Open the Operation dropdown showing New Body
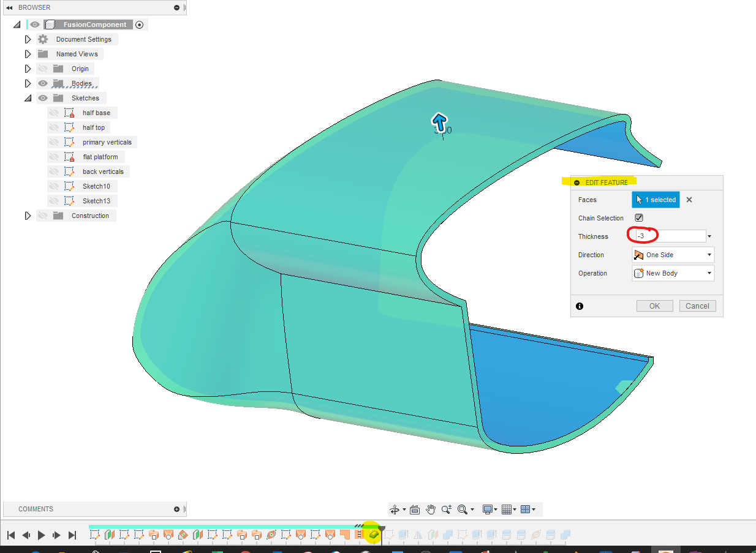 711,273
